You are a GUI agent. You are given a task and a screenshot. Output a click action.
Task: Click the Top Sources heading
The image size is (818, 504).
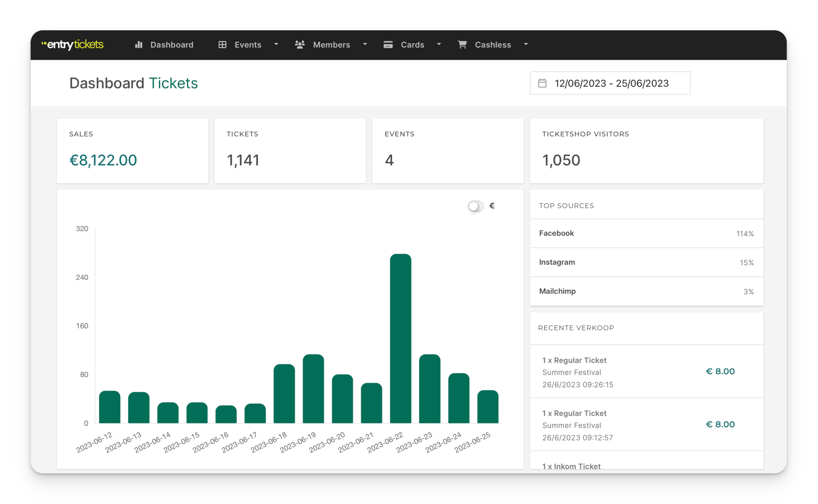pyautogui.click(x=566, y=206)
